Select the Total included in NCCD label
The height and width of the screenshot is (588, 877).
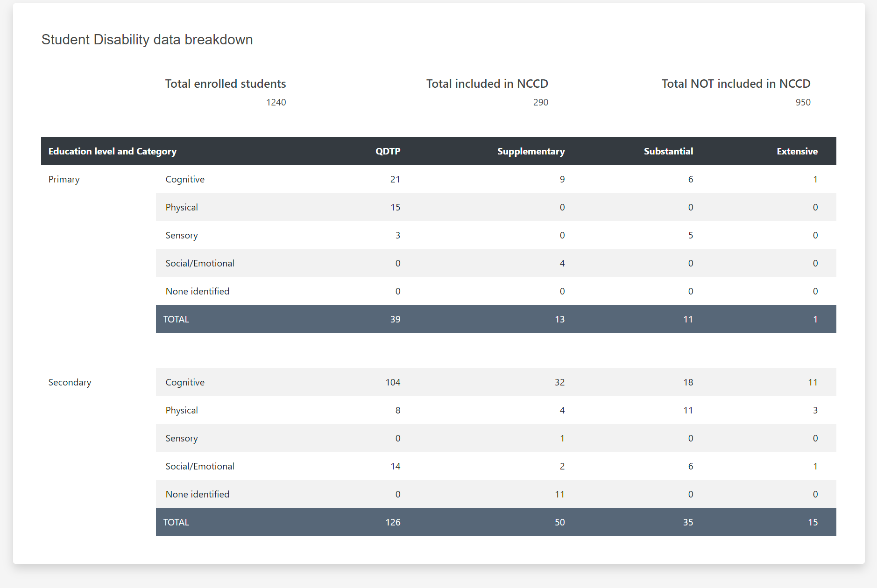click(x=487, y=84)
